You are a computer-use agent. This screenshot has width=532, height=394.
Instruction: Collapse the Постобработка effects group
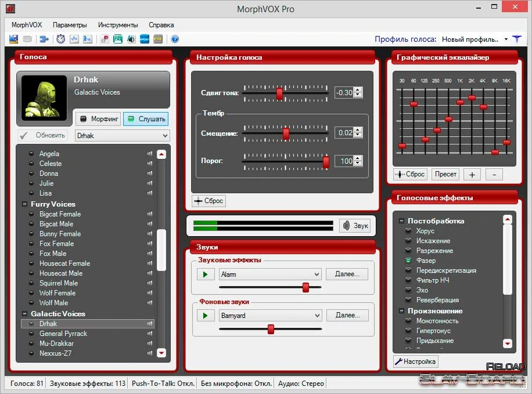tap(401, 221)
